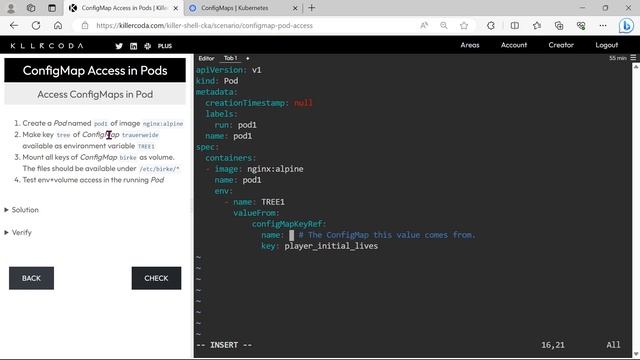Open the browser extensions icon

pos(491,25)
